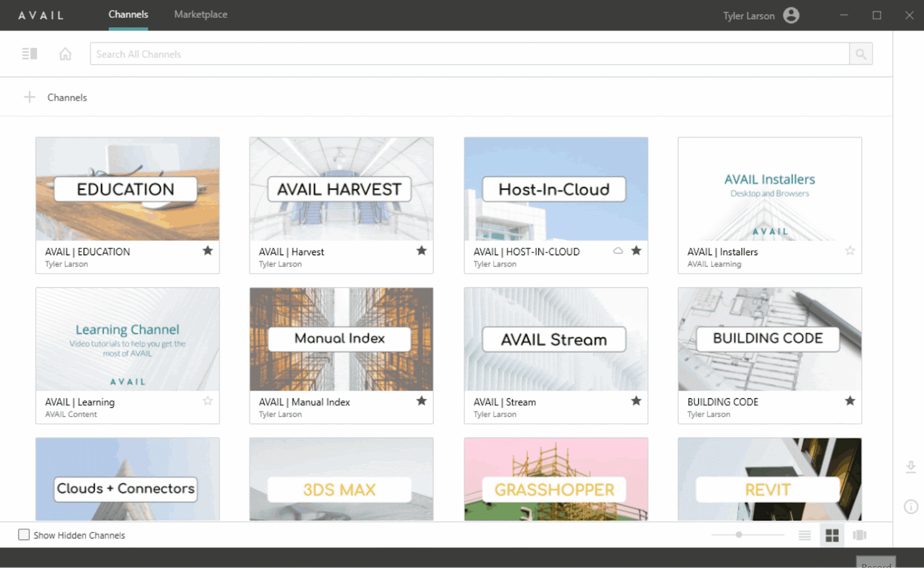924x568 pixels.
Task: Open the Clouds + Connectors channel thumbnail
Action: coord(128,479)
